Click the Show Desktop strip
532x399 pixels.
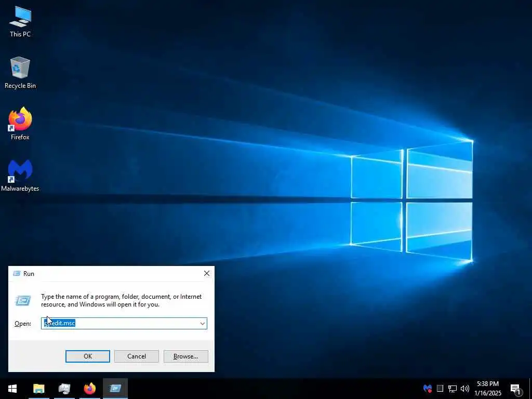530,389
